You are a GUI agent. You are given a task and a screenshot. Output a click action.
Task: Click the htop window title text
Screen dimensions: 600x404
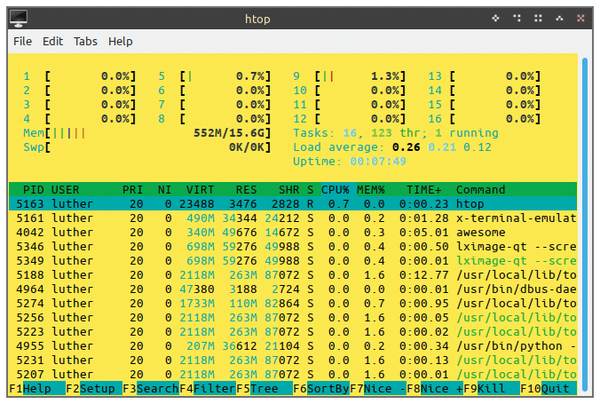(258, 18)
